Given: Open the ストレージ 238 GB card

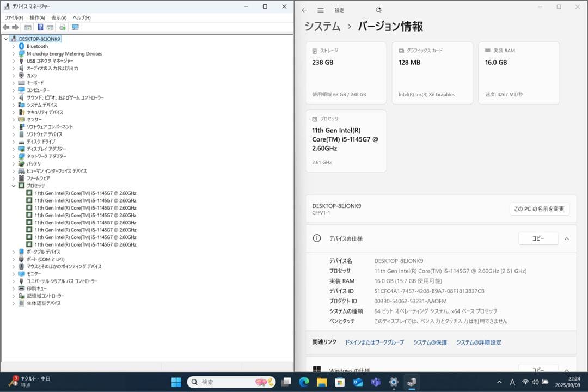Looking at the screenshot, I should coord(346,73).
